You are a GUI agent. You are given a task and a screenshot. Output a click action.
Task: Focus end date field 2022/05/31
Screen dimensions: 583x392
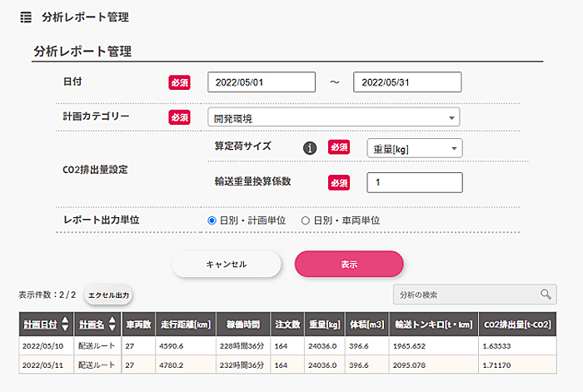point(407,82)
